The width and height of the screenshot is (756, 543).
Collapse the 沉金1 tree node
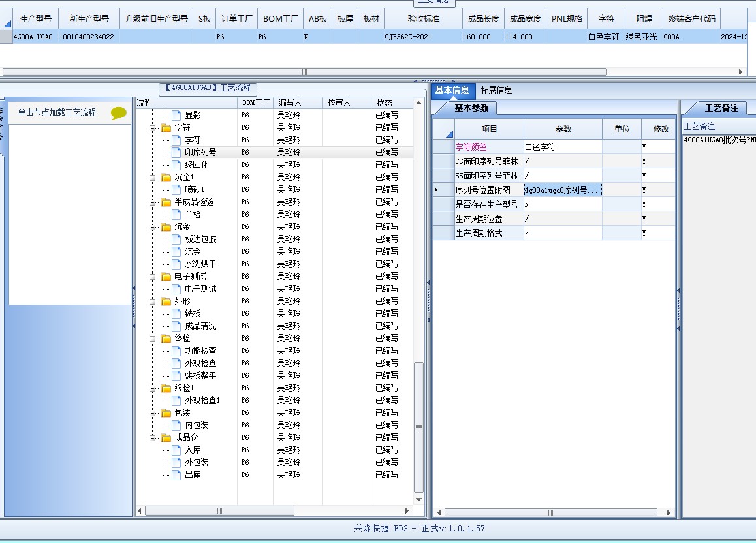(x=153, y=178)
